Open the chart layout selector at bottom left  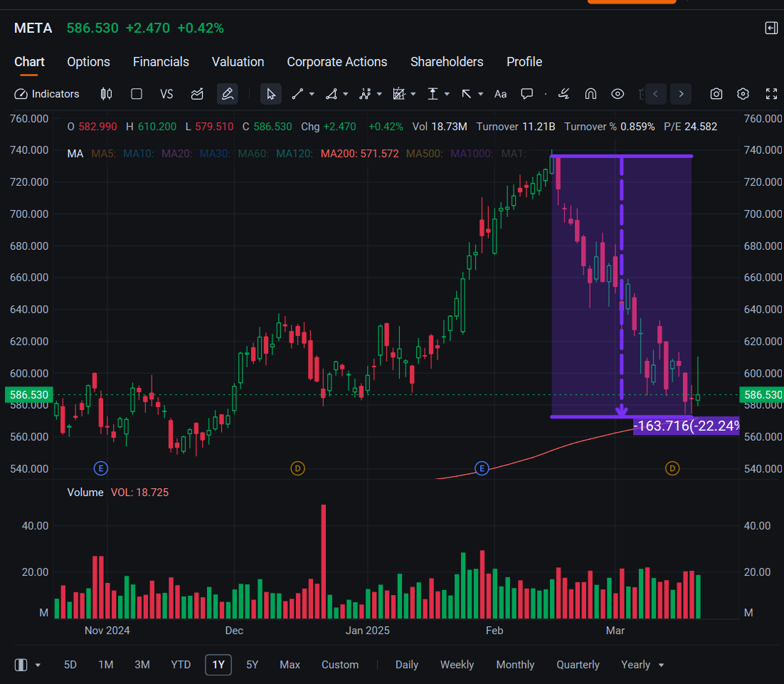[21, 665]
